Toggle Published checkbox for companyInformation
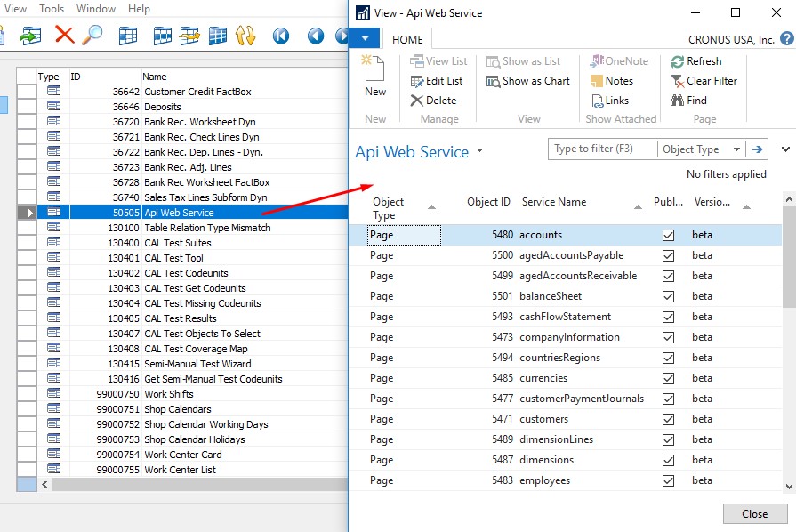This screenshot has height=532, width=796. (x=668, y=337)
